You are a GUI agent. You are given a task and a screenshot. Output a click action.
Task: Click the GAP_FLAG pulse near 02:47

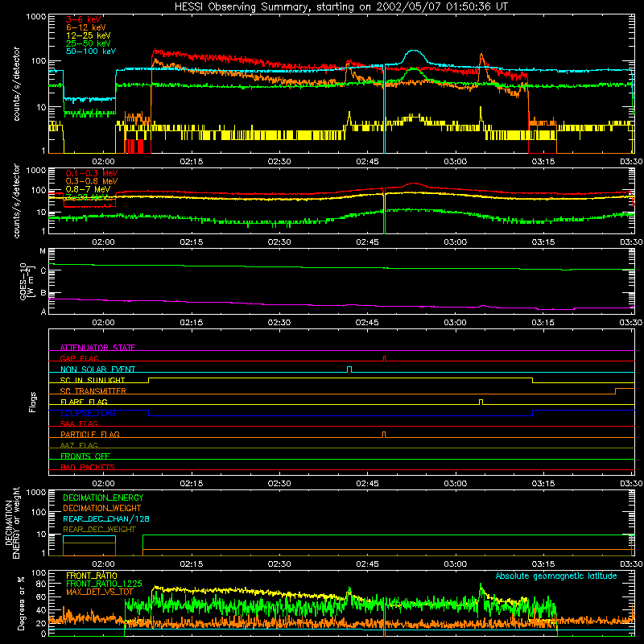click(385, 358)
